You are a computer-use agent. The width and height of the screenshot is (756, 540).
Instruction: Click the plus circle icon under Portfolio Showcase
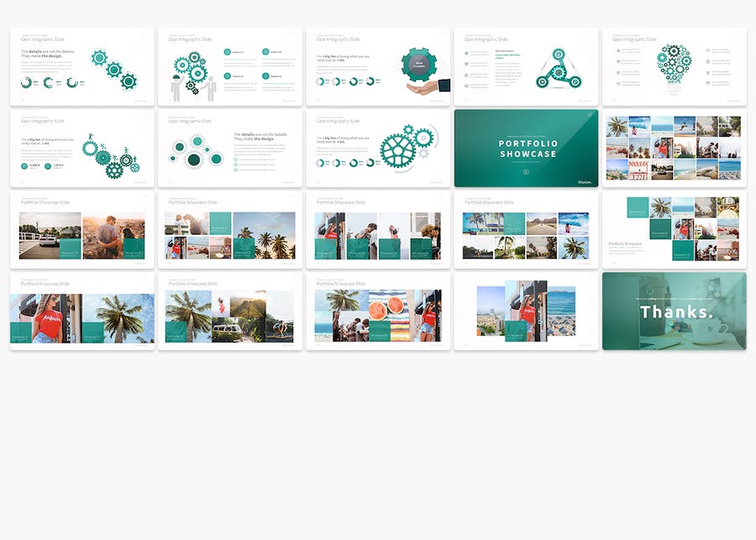(x=526, y=171)
